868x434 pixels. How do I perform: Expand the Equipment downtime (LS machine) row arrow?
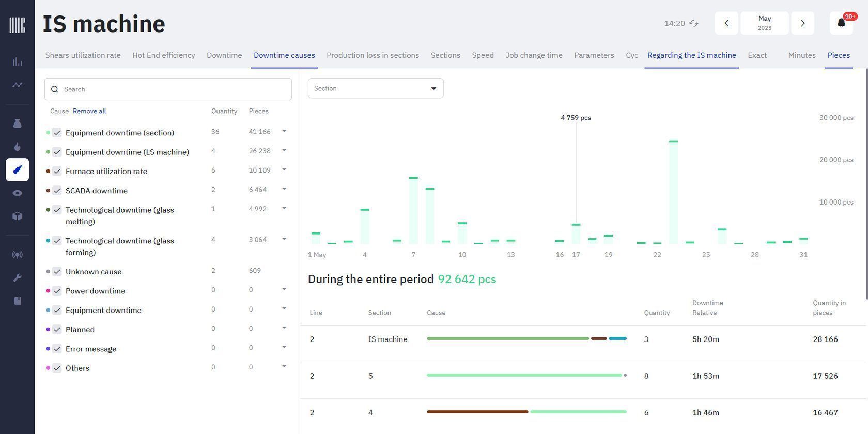click(x=284, y=150)
